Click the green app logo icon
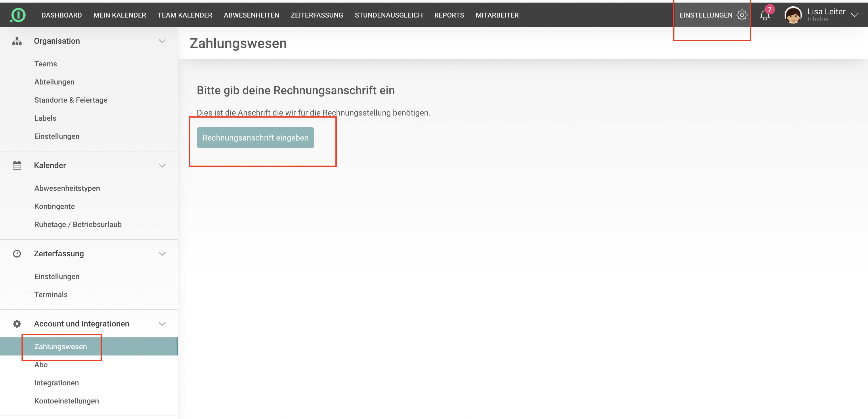 click(x=18, y=15)
